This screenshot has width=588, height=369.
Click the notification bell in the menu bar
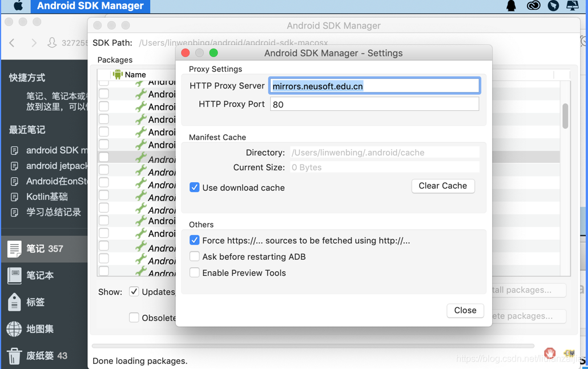(x=511, y=6)
